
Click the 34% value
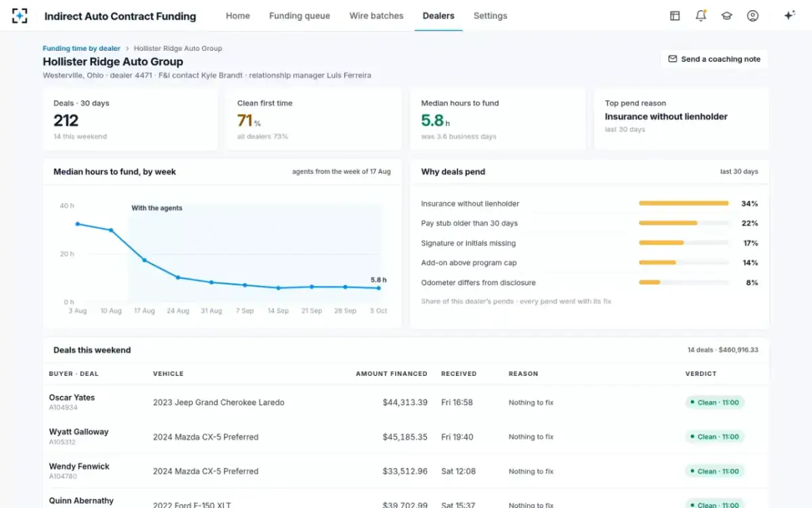[x=750, y=203]
